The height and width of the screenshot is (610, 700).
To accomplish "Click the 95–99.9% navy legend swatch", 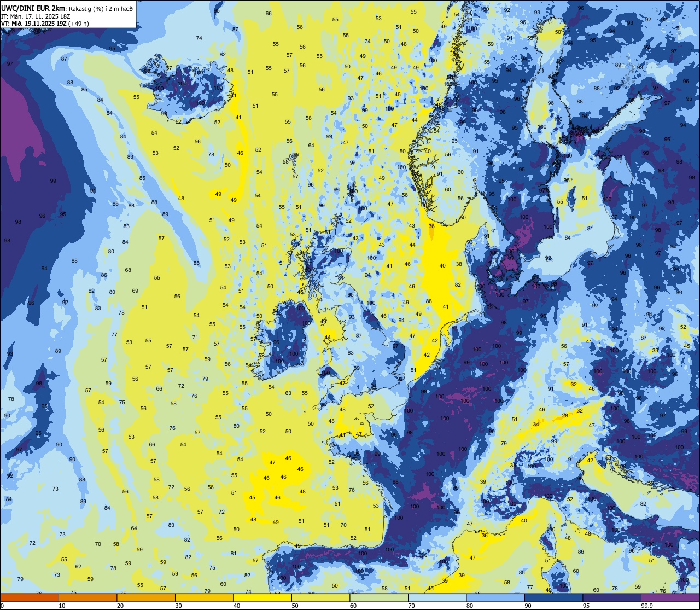I will click(x=612, y=597).
